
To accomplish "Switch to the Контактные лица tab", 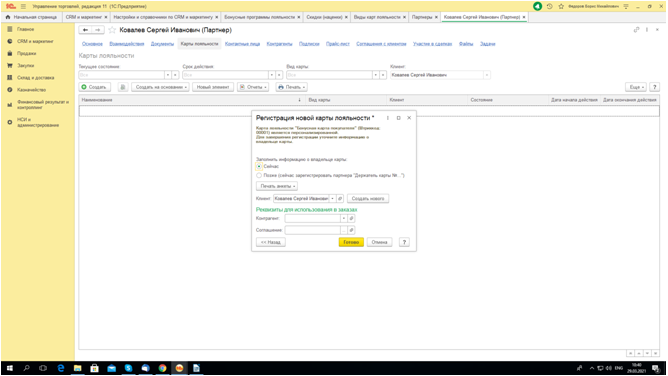I will (x=242, y=44).
